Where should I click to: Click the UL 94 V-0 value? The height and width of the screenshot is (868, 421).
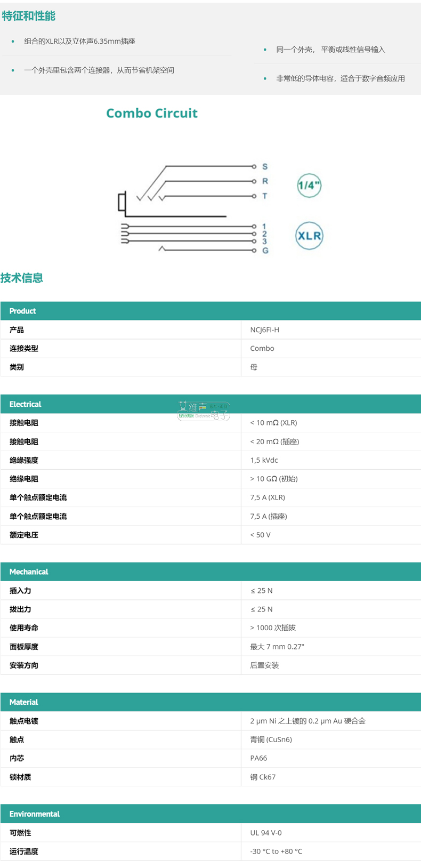click(266, 833)
